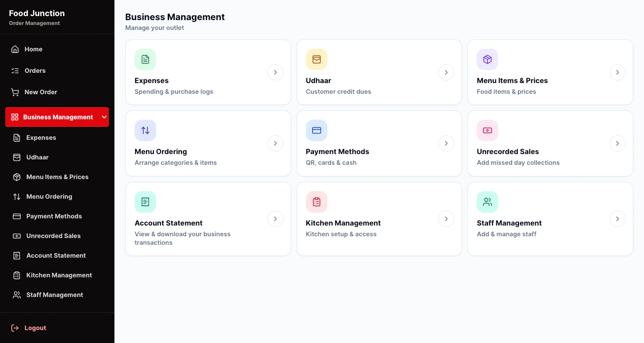Click the Unrecorded Sales card title
The height and width of the screenshot is (343, 644).
(x=508, y=151)
